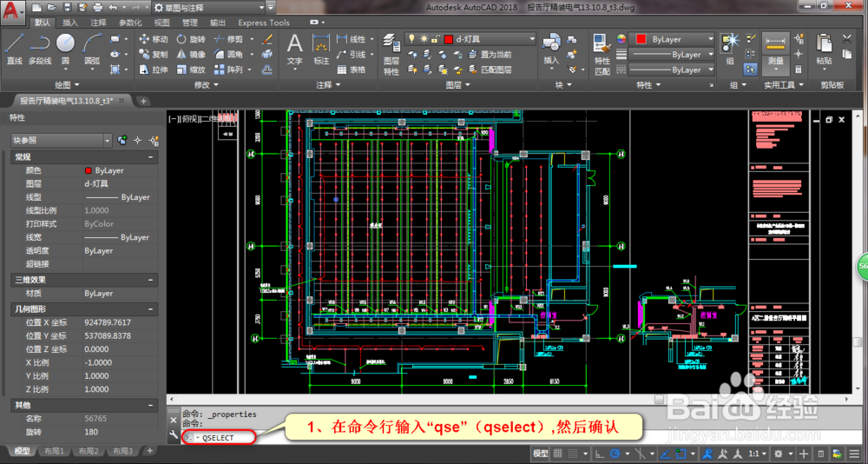Viewport: 868px width, 464px height.
Task: Click the print icon in quick access toolbar
Action: click(98, 7)
